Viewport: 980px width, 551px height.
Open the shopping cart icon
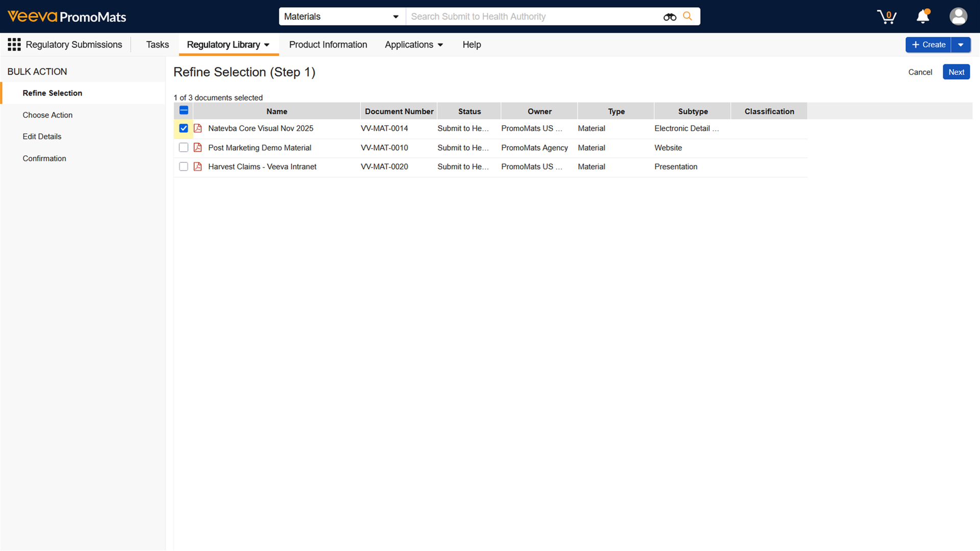(886, 16)
